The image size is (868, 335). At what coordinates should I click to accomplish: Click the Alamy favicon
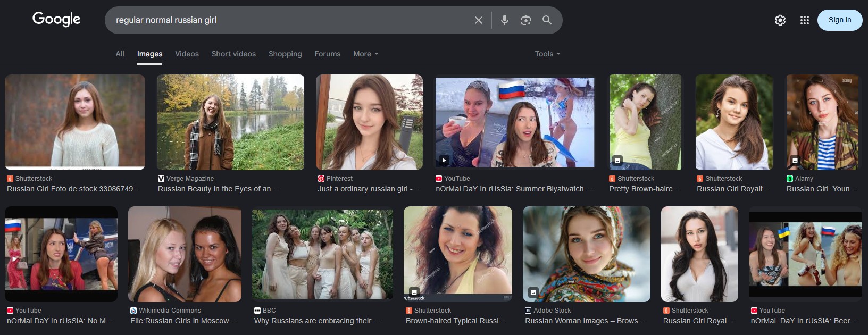[790, 179]
